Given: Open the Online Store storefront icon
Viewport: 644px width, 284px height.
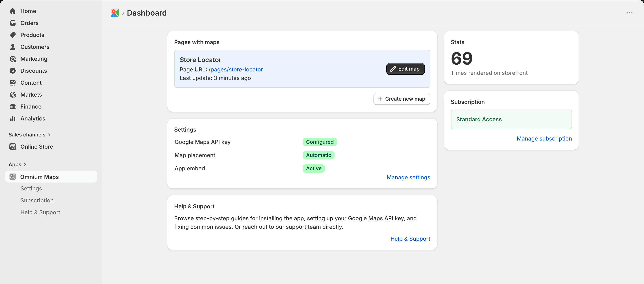Looking at the screenshot, I should pos(13,147).
